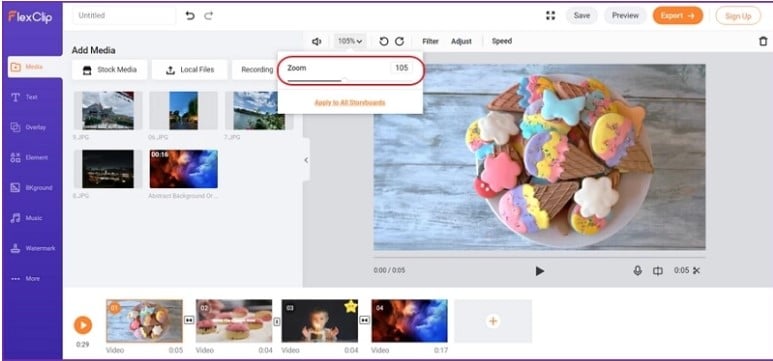
Task: Click the Save button
Action: [x=582, y=16]
